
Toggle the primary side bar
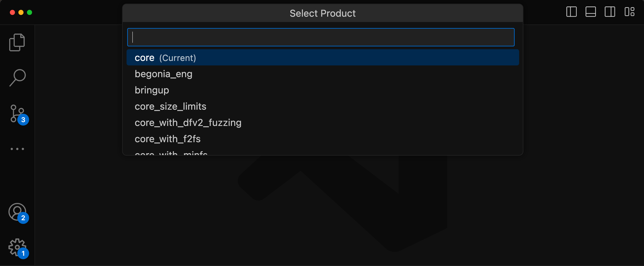pos(571,12)
